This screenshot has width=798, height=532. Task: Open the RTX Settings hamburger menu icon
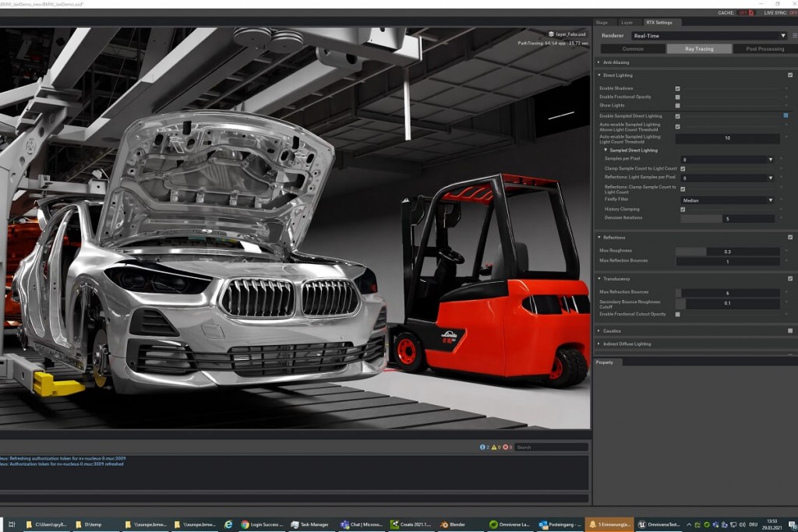(793, 35)
